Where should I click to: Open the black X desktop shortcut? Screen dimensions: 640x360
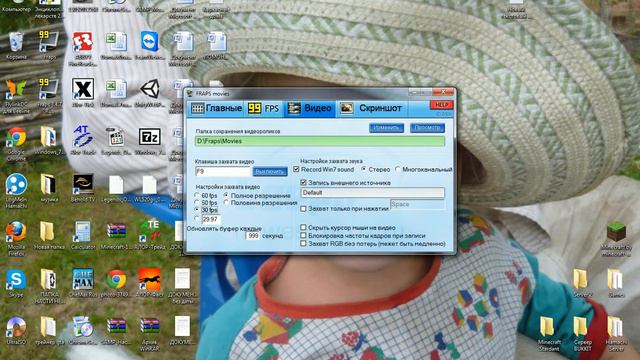(83, 90)
